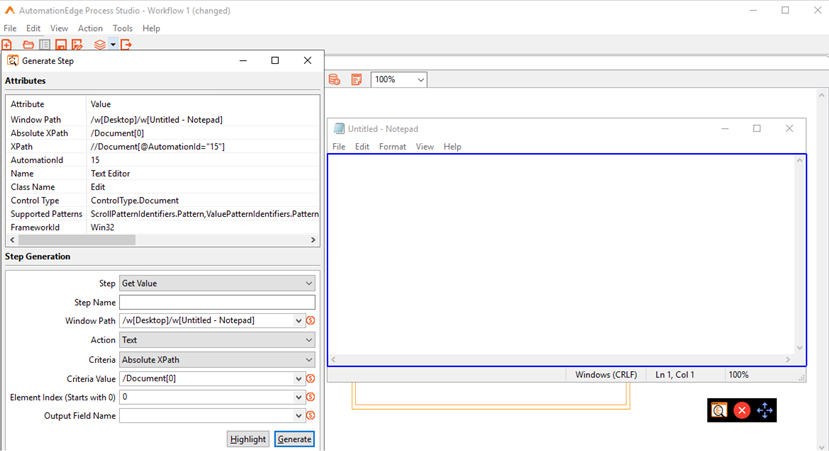Click the Notepad icon in the title bar
Viewport: 829px width, 451px height.
pos(339,128)
